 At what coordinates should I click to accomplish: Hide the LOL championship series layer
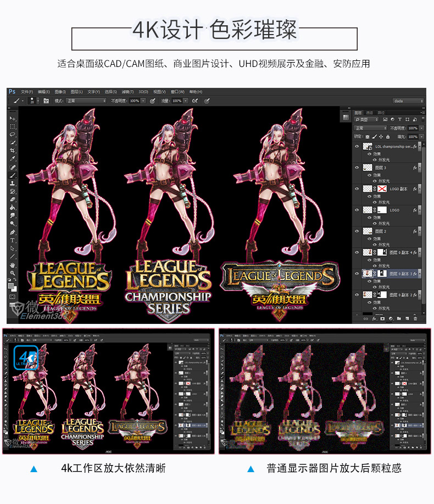coord(357,146)
